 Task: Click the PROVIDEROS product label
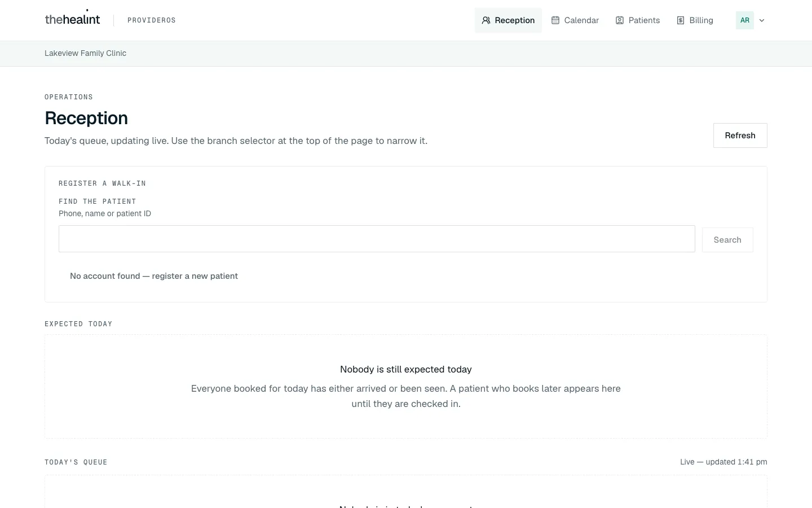[x=152, y=20]
